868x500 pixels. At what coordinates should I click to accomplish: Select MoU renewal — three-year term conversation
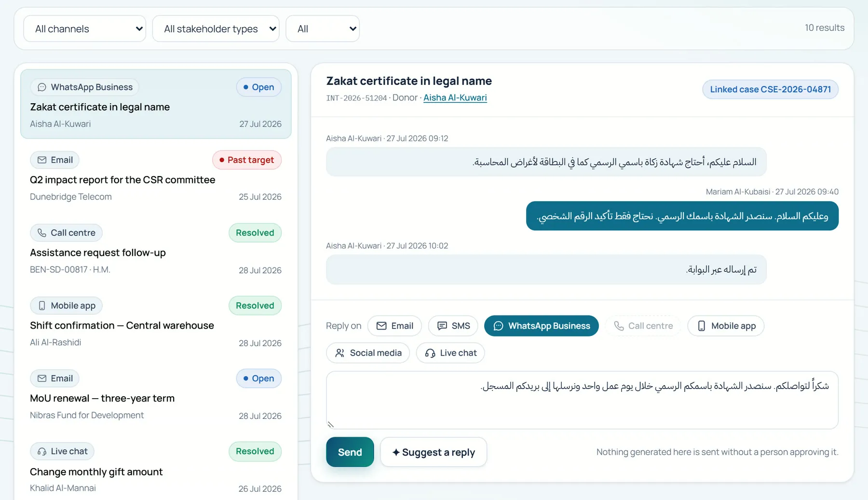pyautogui.click(x=156, y=396)
